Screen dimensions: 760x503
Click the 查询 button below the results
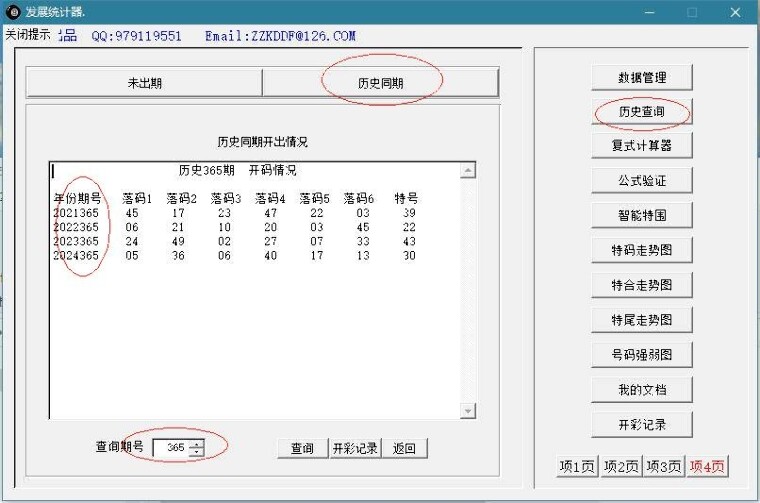(302, 448)
